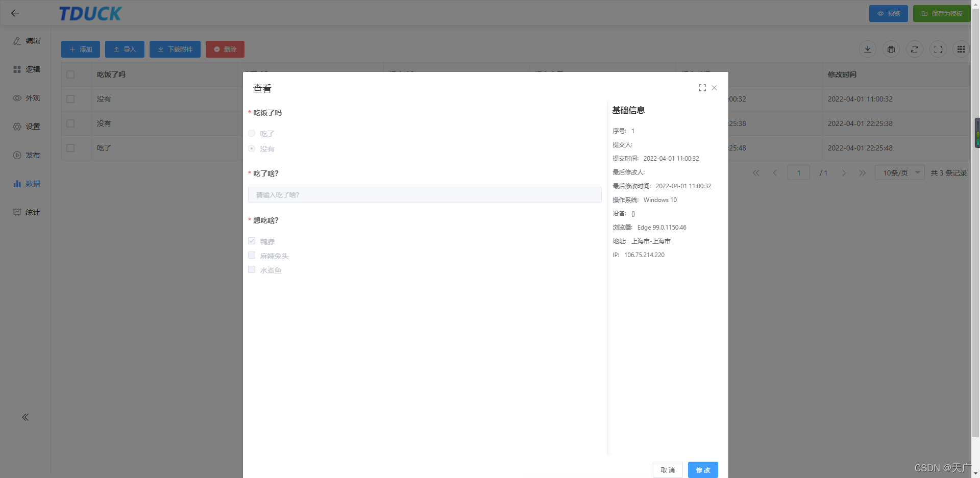Open the 10条/页 page size dropdown
The image size is (980, 478).
click(899, 173)
